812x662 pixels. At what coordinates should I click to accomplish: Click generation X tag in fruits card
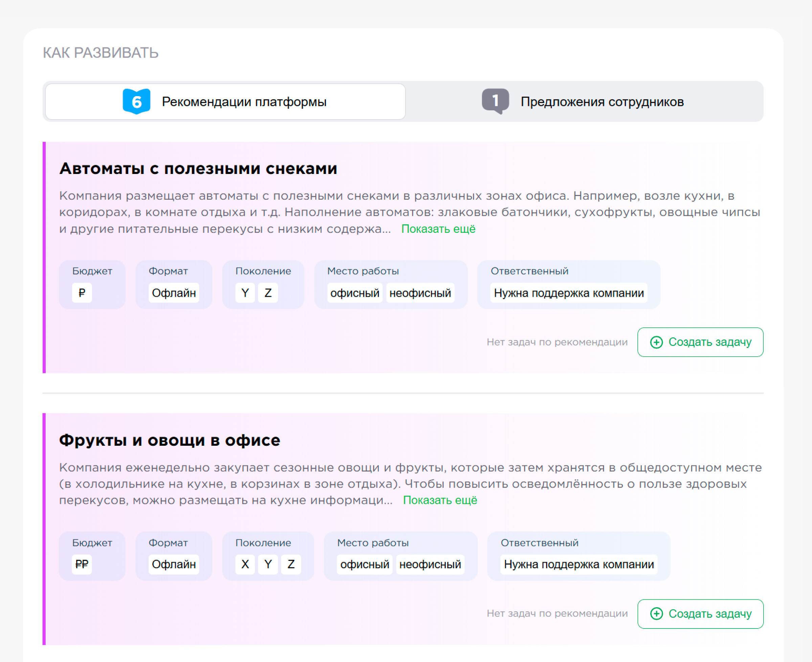pyautogui.click(x=245, y=564)
